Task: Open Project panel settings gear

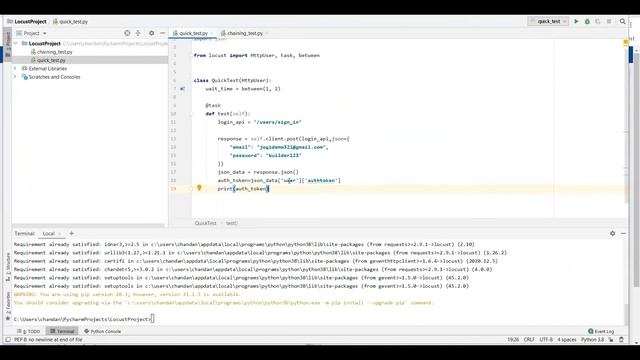Action: click(x=151, y=33)
